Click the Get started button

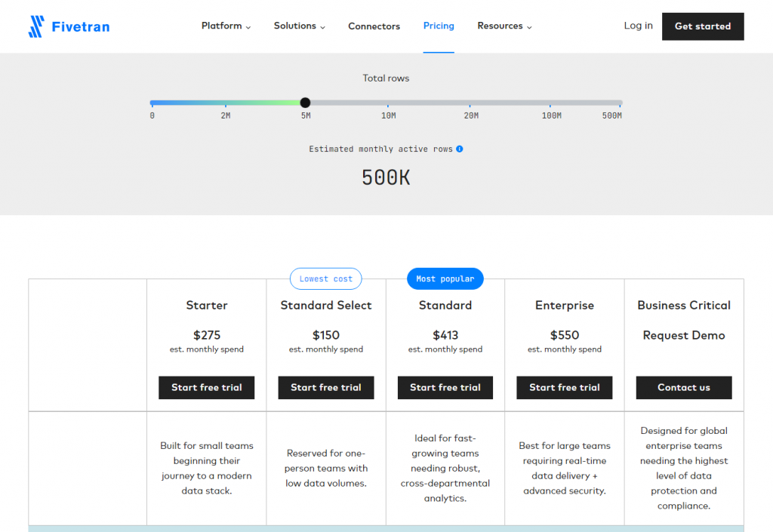pos(703,26)
